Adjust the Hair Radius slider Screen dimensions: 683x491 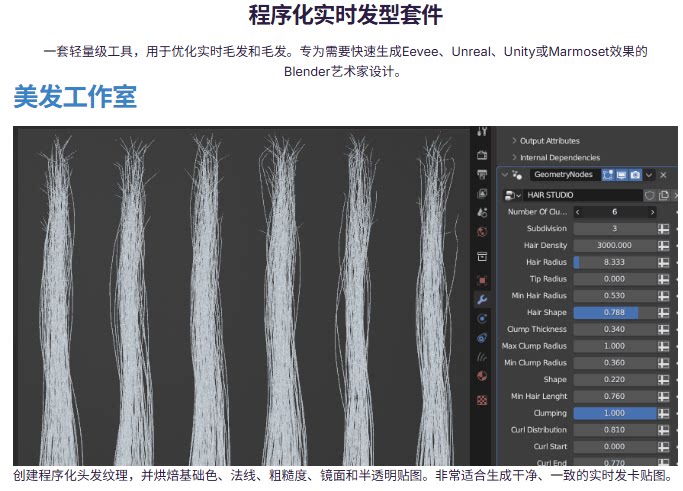pyautogui.click(x=615, y=262)
